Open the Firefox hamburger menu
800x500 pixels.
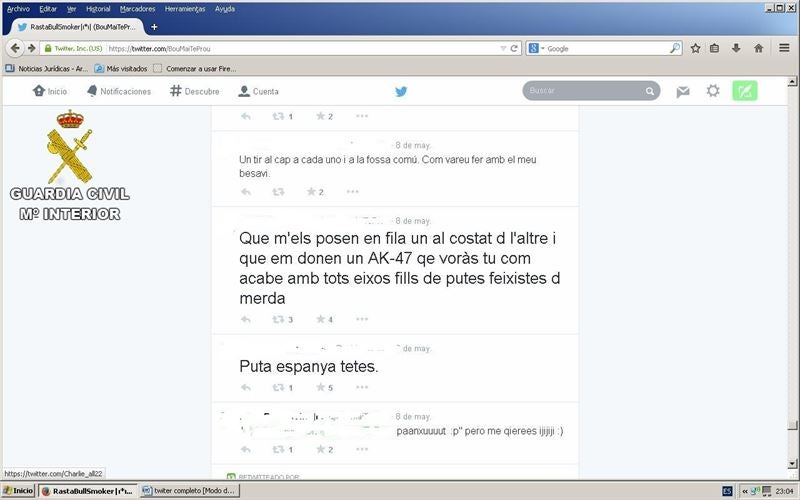(x=784, y=48)
